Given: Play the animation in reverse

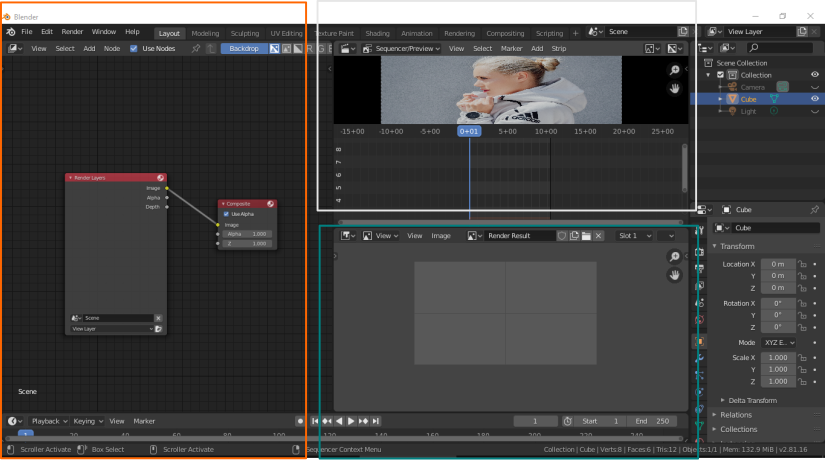Looking at the screenshot, I should coord(339,421).
